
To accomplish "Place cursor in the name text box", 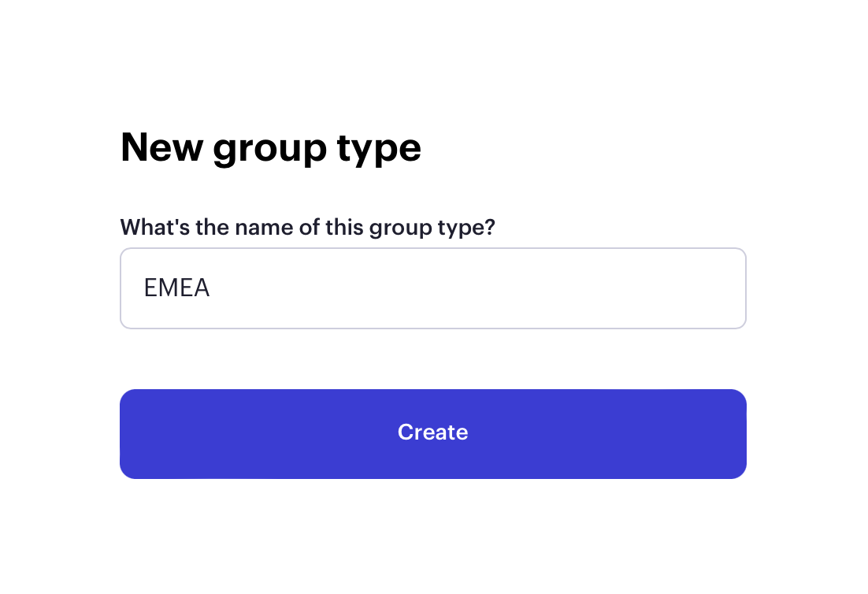I will point(433,288).
